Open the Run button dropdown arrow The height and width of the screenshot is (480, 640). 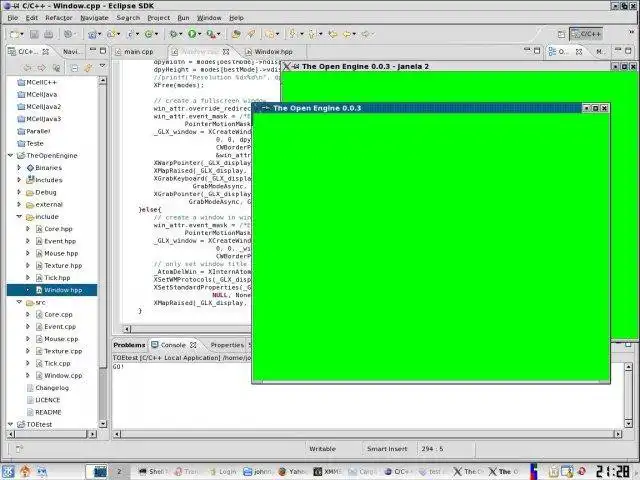pos(200,34)
